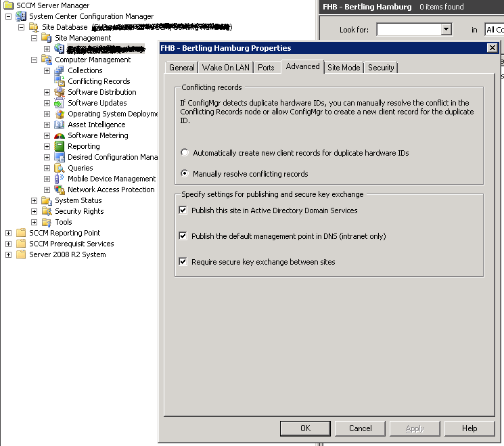Select the Conflicting Records tree label
Screen dimensions: 504x446
99,81
